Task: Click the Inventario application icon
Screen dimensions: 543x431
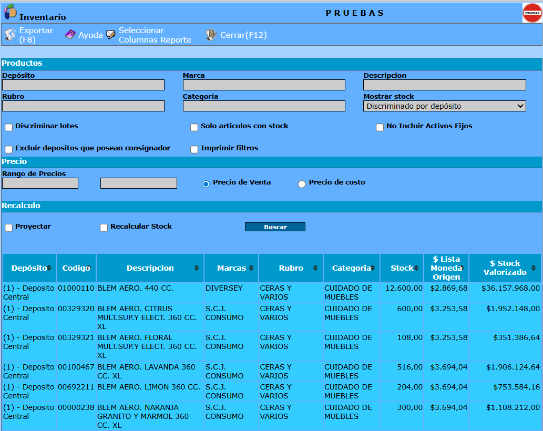Action: [10, 12]
